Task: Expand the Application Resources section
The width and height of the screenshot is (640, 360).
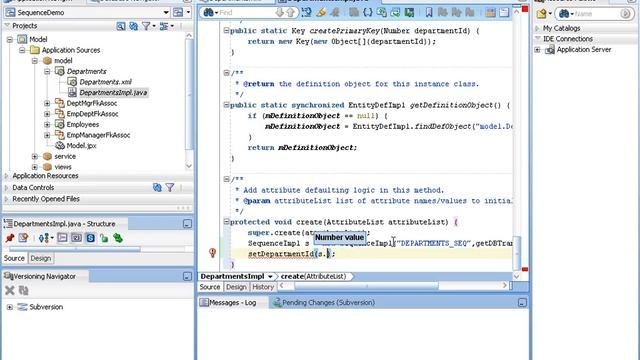Action: [7, 176]
